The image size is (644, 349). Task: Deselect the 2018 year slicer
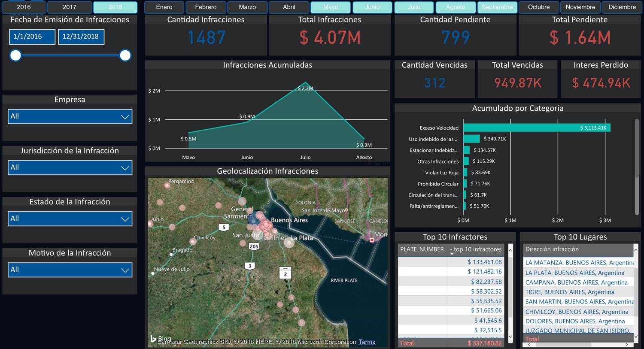pos(115,7)
